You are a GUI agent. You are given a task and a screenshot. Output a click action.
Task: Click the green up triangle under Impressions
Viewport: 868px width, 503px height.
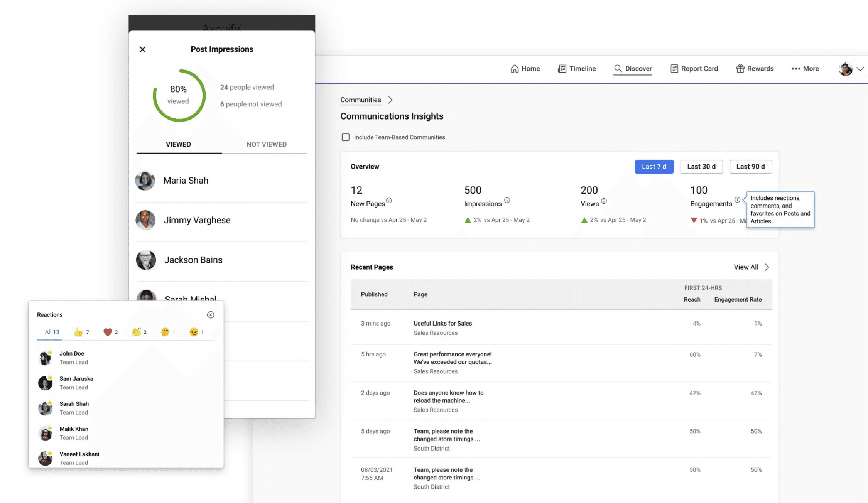[x=468, y=220]
